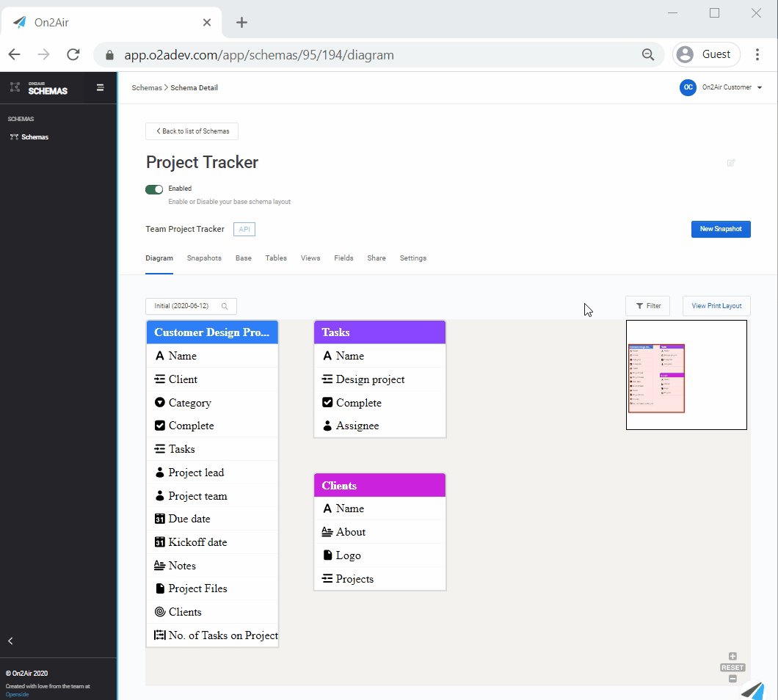Zoom out with the minus icon
This screenshot has width=778, height=700.
732,679
